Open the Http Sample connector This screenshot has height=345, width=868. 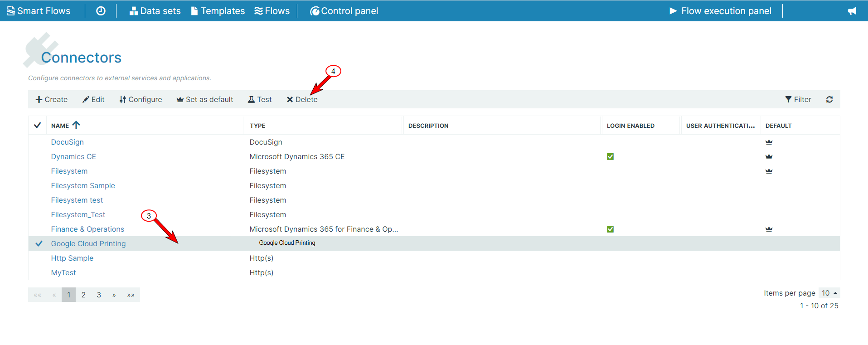tap(72, 258)
